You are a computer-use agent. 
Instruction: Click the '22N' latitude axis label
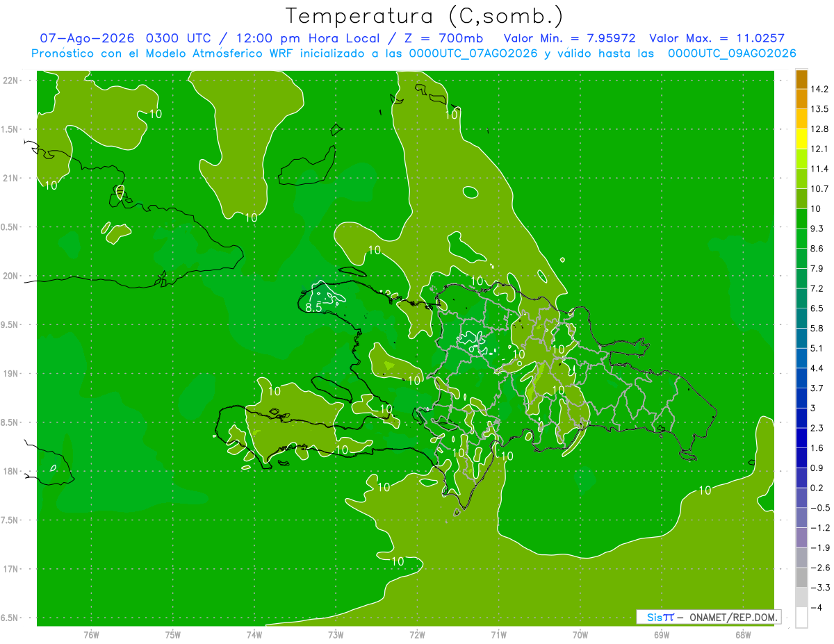(x=11, y=80)
